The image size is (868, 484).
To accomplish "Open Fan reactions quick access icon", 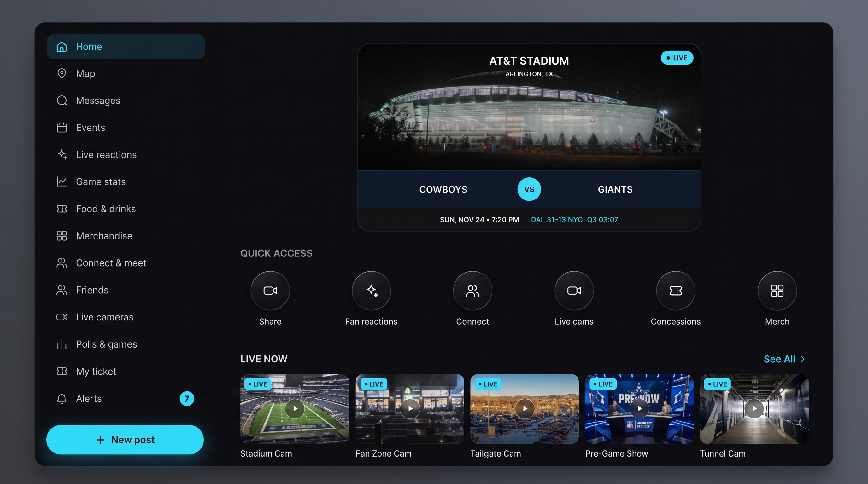I will pos(371,291).
